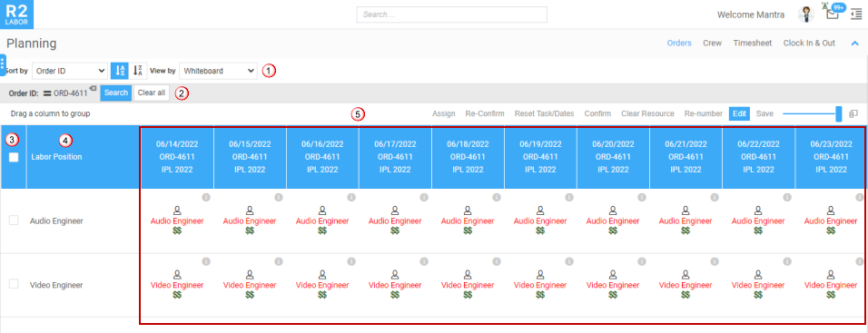Open info icon for Audio Engineer on 06/19/2022

coord(569,197)
